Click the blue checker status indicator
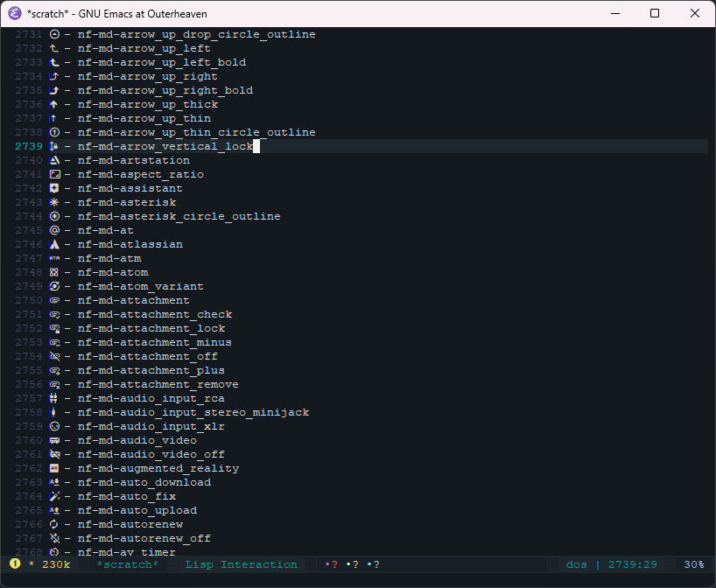 [374, 564]
